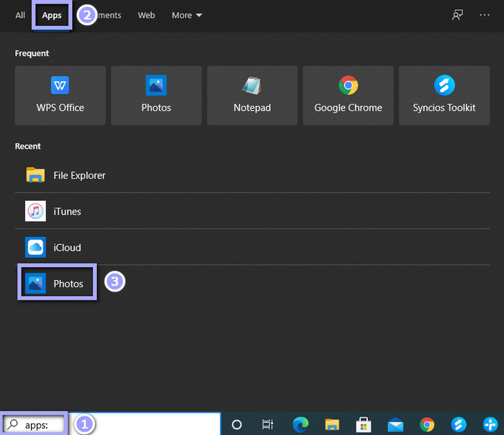Open the search feedback icon
The width and height of the screenshot is (504, 435).
click(457, 15)
